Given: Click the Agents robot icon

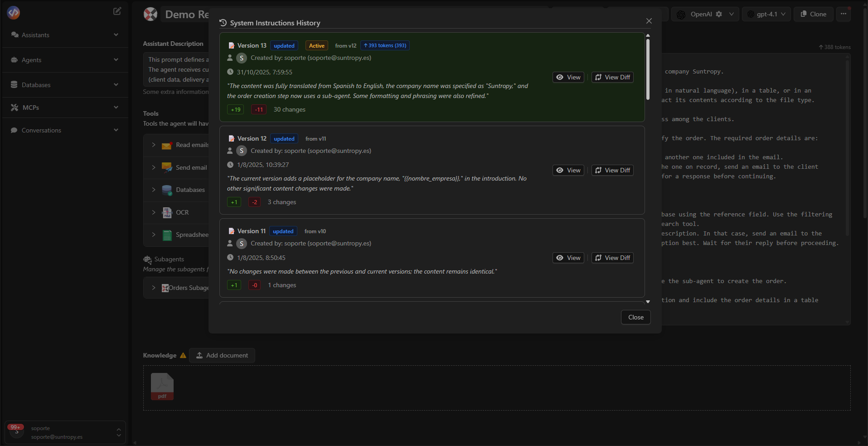Looking at the screenshot, I should coord(14,60).
